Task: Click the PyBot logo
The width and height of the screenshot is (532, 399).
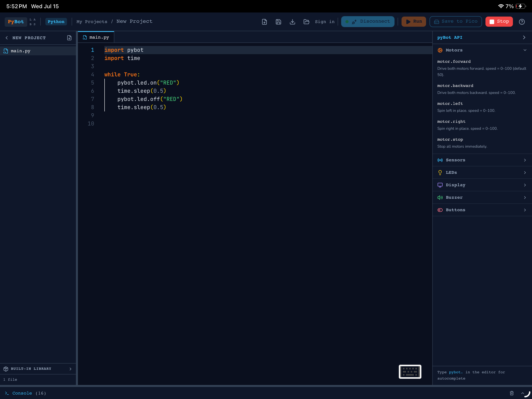Action: tap(16, 22)
